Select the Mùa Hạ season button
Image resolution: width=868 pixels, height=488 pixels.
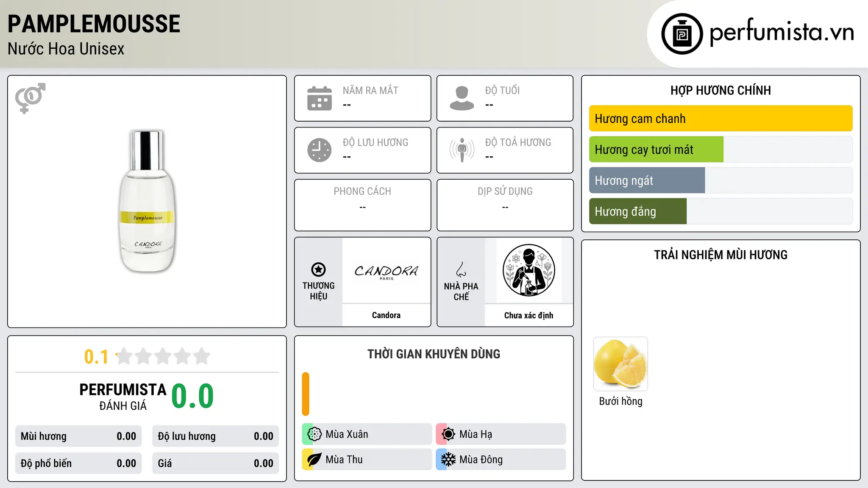pos(501,434)
